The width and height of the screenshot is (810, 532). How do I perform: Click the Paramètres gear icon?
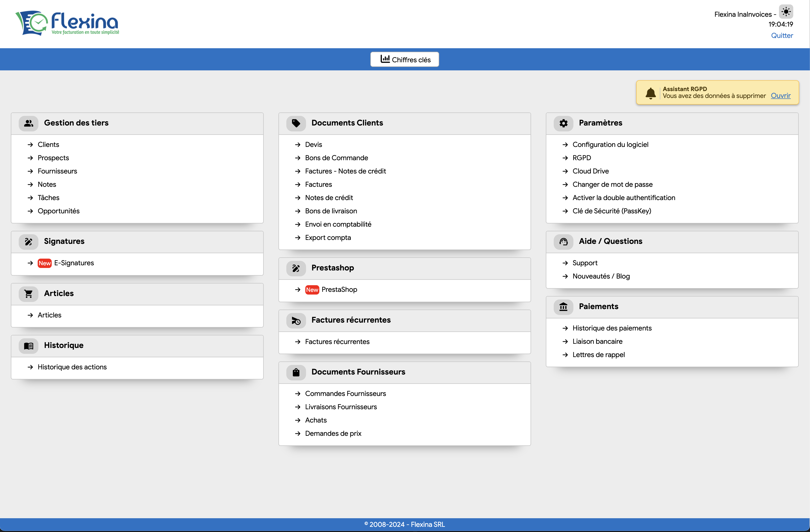click(x=564, y=123)
